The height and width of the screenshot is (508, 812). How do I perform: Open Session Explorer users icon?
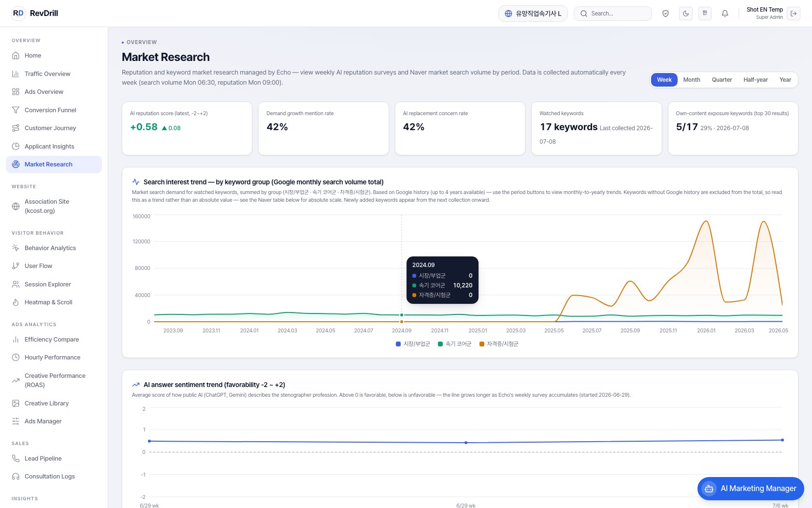16,284
